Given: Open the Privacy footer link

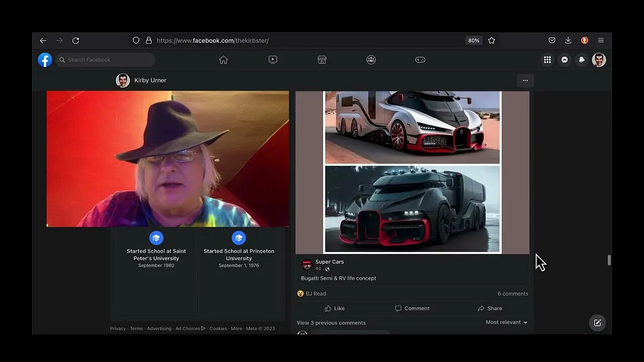Looking at the screenshot, I should click(118, 328).
